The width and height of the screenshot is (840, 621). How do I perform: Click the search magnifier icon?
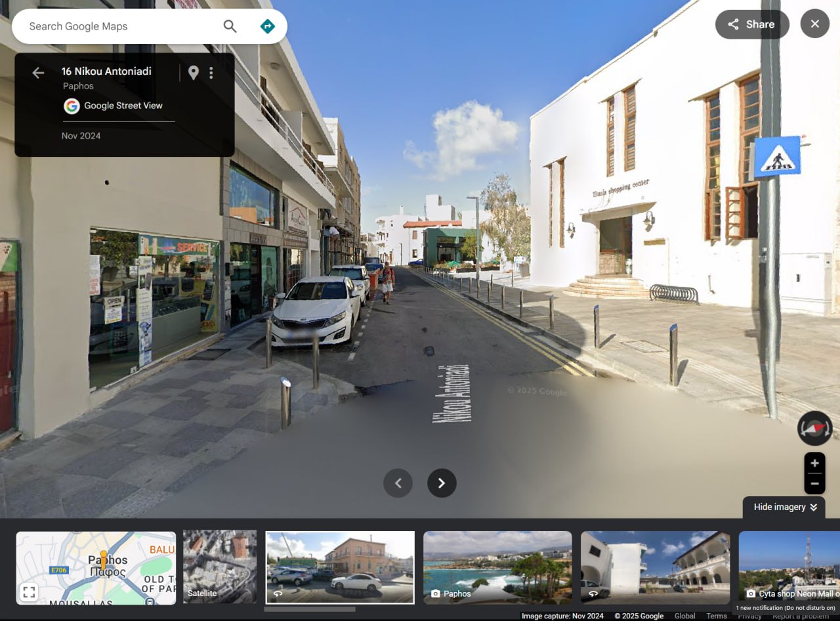pyautogui.click(x=230, y=26)
